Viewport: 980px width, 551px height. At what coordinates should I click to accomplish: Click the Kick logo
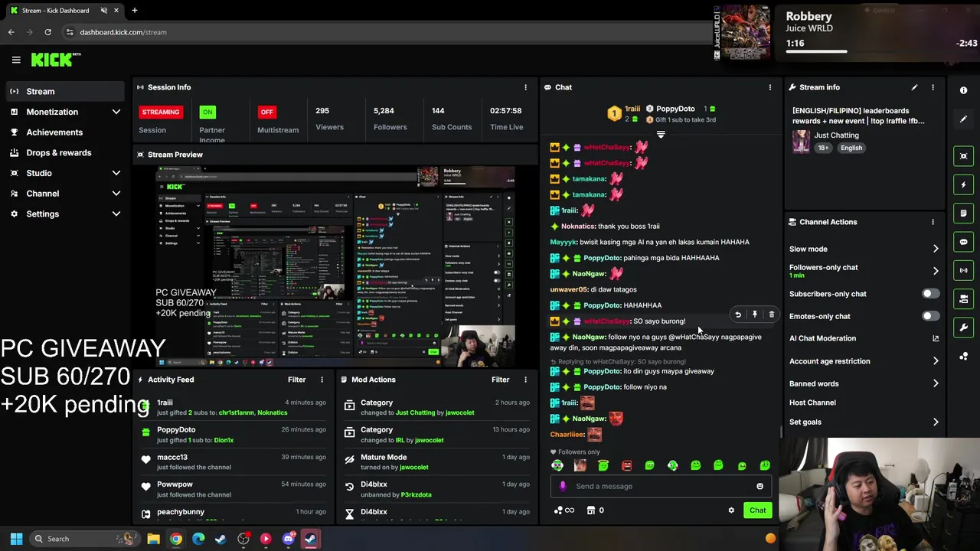tap(56, 60)
